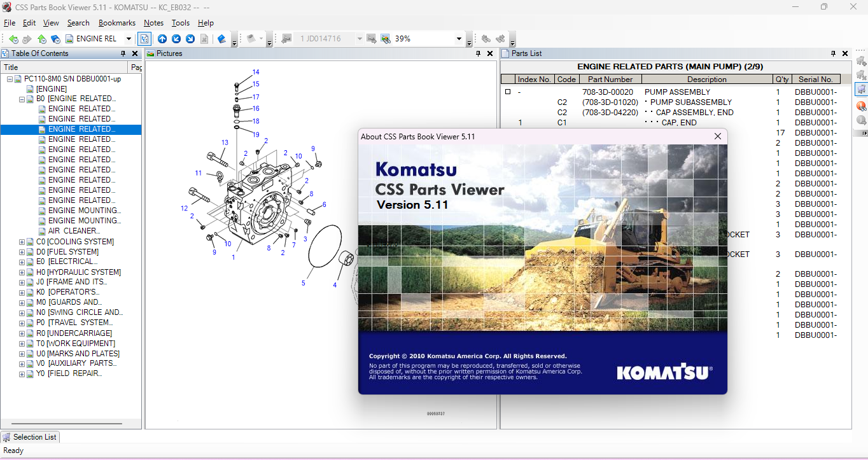Click the Title column header in contents
This screenshot has height=460, width=868.
pos(65,67)
